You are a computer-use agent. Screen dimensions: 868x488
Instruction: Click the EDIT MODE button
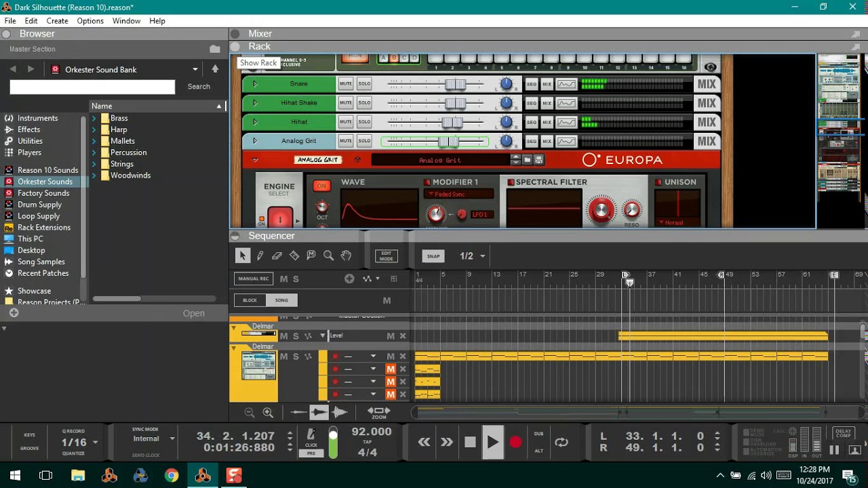coord(386,256)
